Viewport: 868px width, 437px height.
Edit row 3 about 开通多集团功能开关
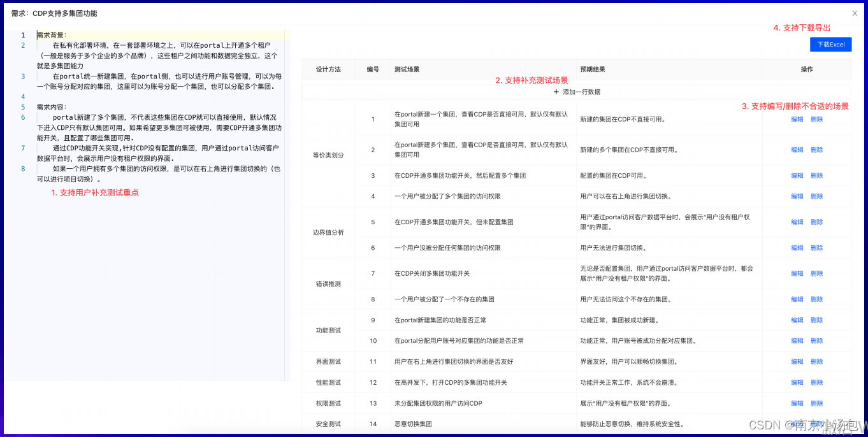(797, 176)
